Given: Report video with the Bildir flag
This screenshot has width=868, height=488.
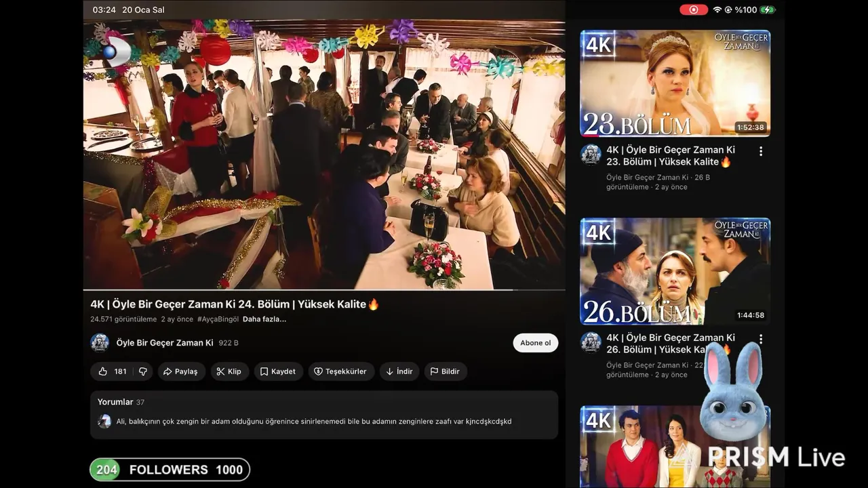Looking at the screenshot, I should 445,371.
